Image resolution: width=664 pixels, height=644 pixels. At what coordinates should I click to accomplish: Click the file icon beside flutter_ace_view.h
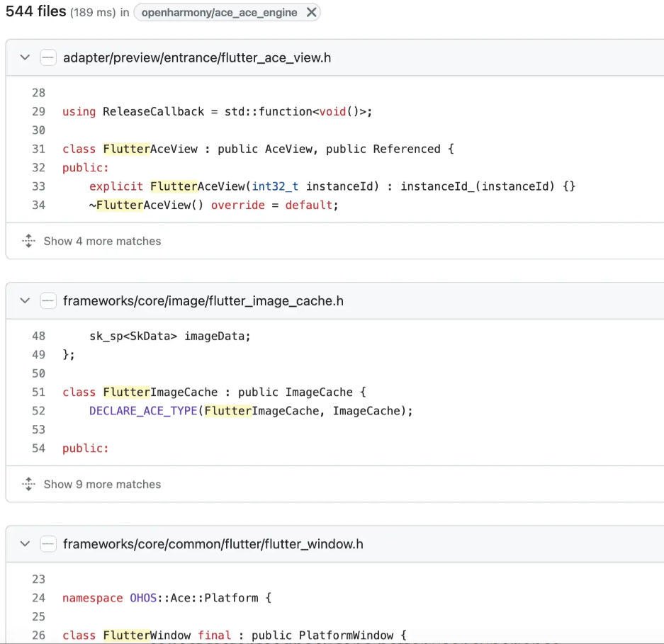tap(48, 57)
